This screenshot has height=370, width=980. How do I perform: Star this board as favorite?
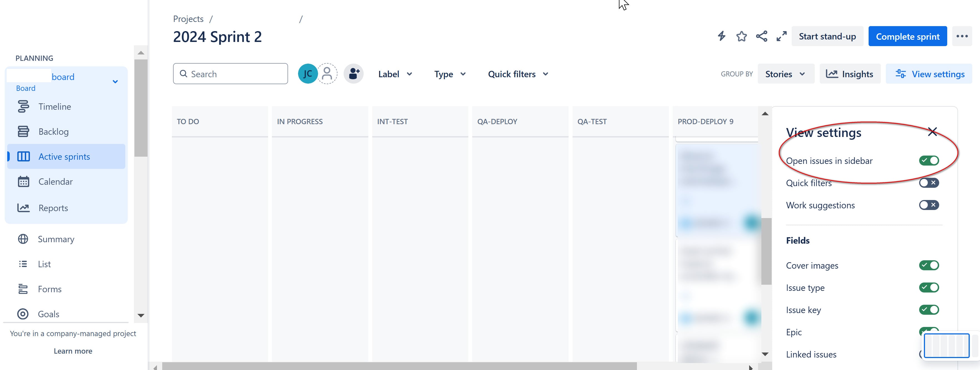point(741,36)
